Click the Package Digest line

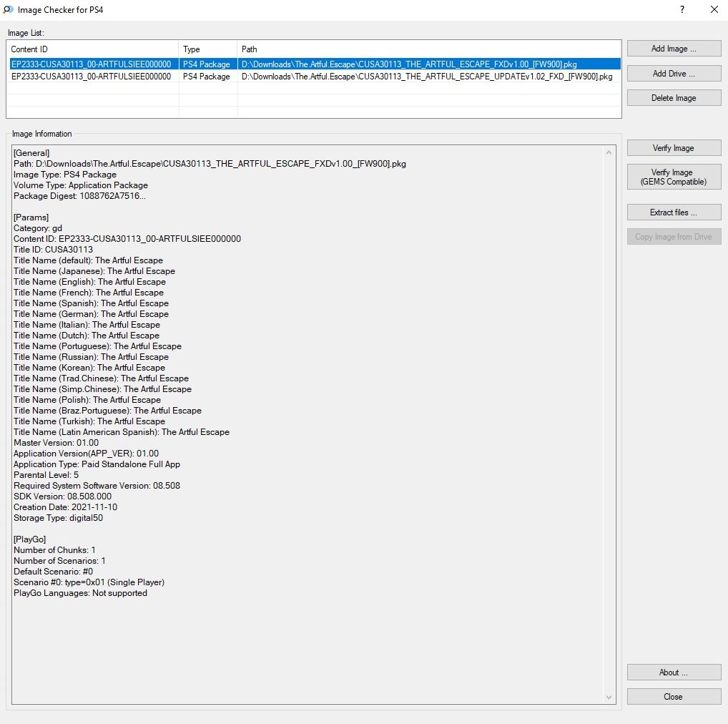pyautogui.click(x=79, y=196)
